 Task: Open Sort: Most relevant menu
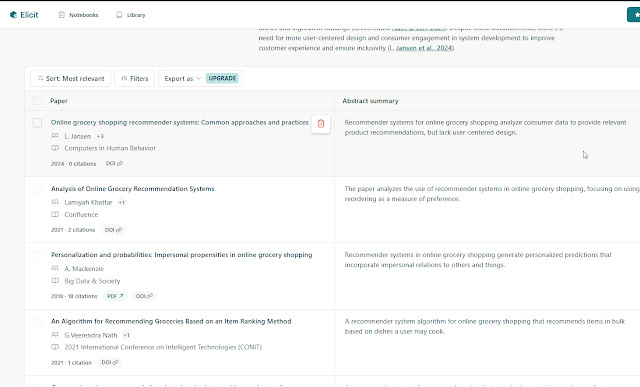[71, 78]
